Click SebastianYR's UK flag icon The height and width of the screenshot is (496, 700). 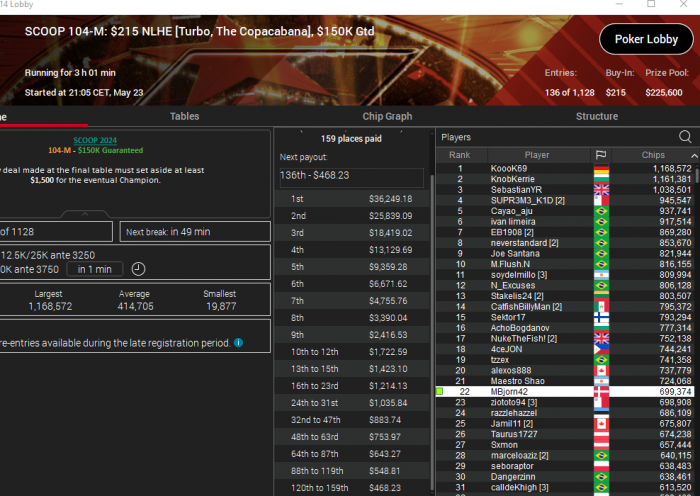click(601, 190)
